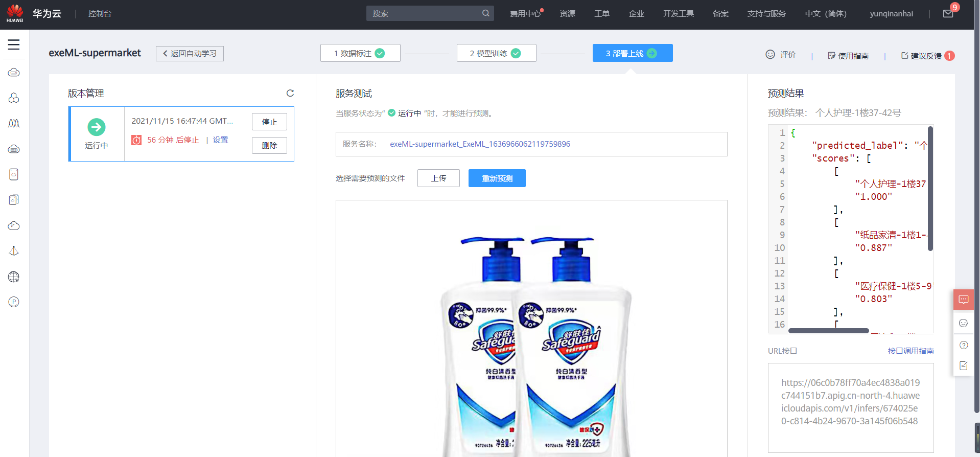The width and height of the screenshot is (980, 457).
Task: Open the 支持与服务 menu
Action: pyautogui.click(x=766, y=14)
